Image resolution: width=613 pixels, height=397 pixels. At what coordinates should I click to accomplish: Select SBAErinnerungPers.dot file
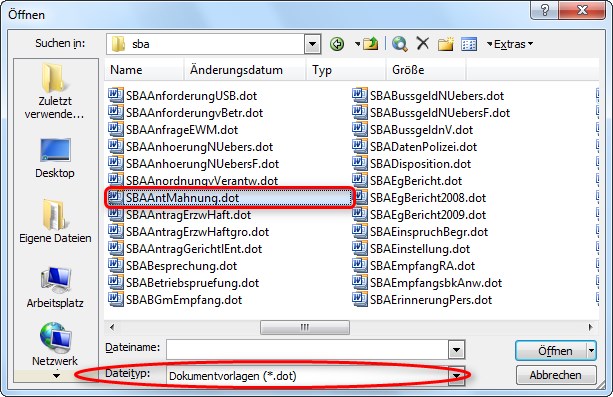[422, 300]
